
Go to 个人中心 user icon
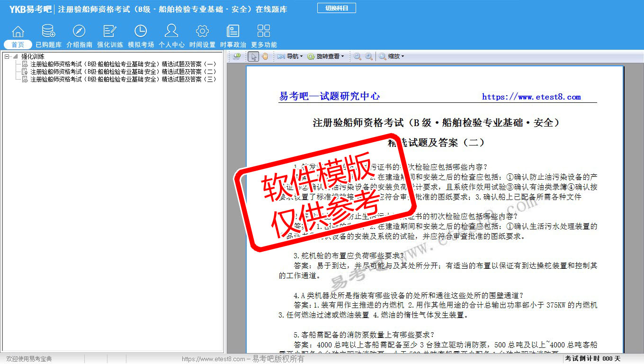click(171, 32)
